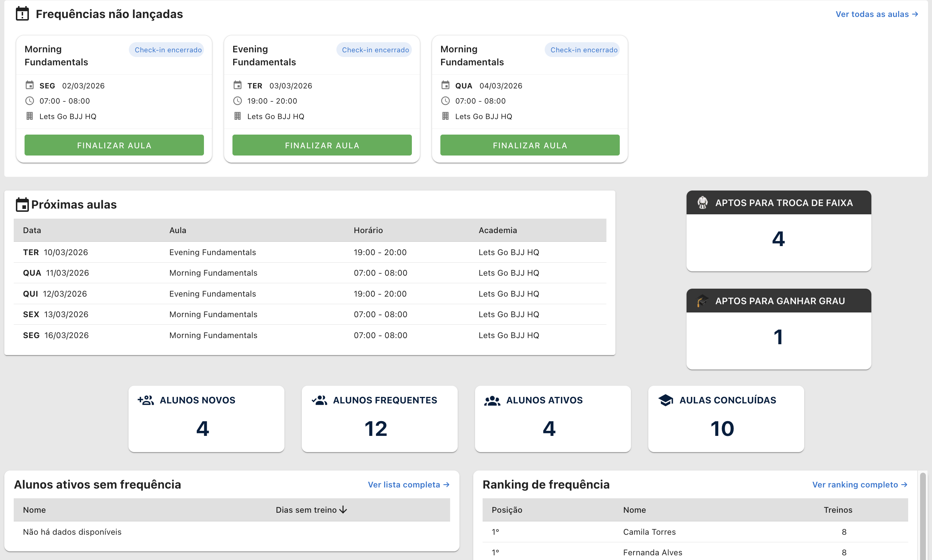Screen dimensions: 932x560
Task: Click the clock icon on Evening Fundamentals card
Action: 238,100
